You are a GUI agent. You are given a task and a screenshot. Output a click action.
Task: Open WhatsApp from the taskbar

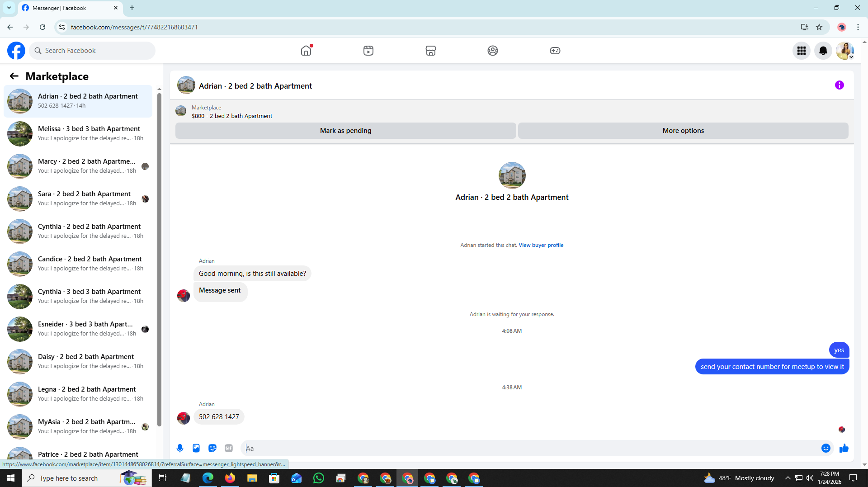tap(319, 478)
